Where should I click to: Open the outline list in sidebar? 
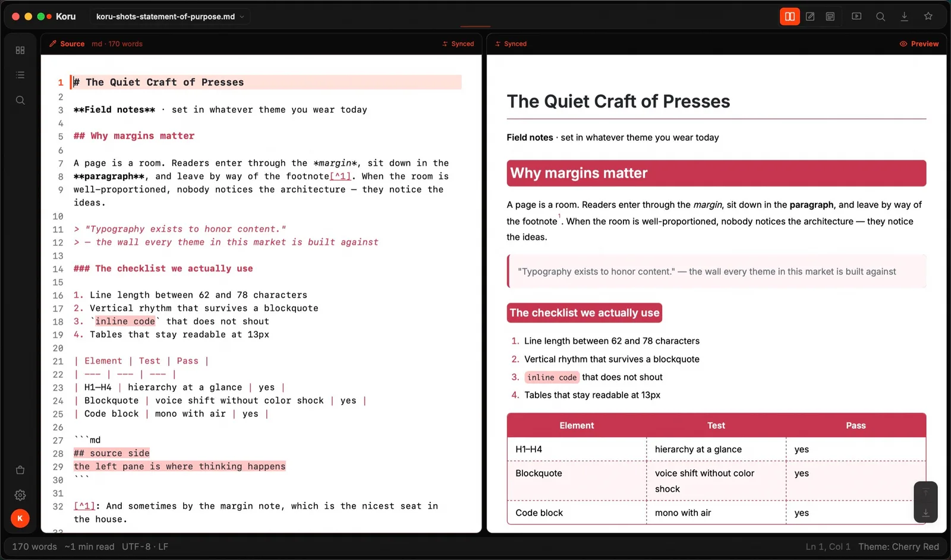pos(20,75)
